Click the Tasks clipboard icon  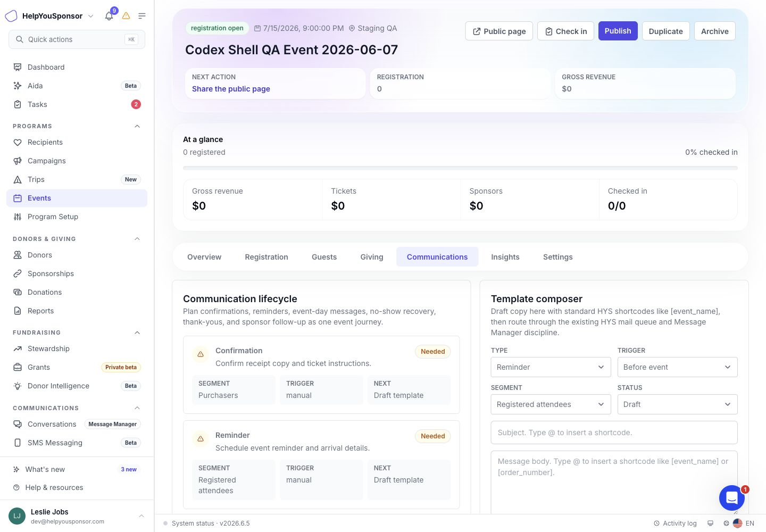point(18,104)
